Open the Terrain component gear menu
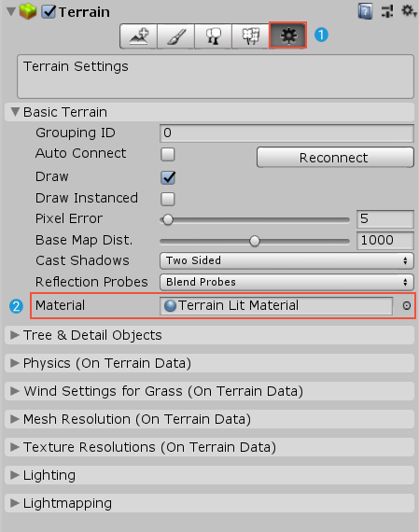 [408, 11]
